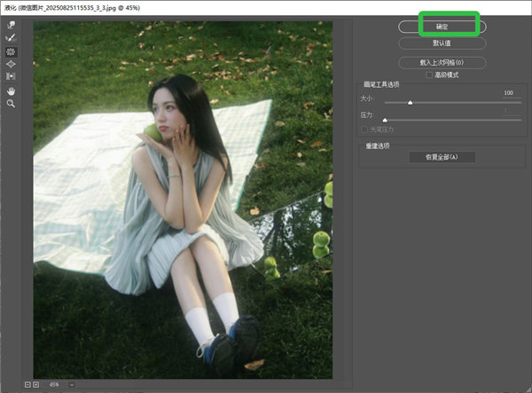Select the Reconstruct brush tool

tap(12, 39)
